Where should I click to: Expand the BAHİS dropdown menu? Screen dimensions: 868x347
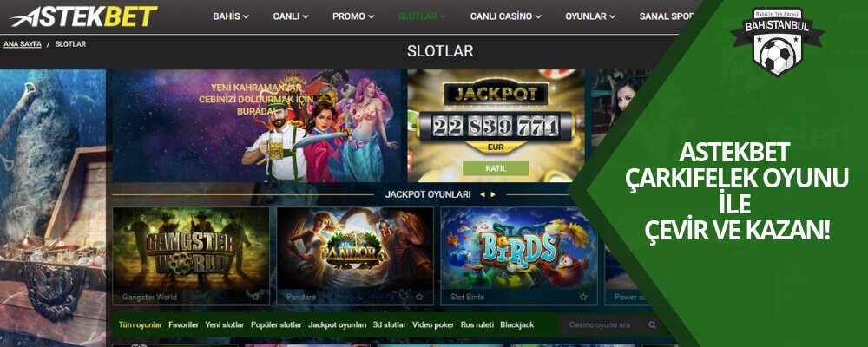(x=231, y=16)
